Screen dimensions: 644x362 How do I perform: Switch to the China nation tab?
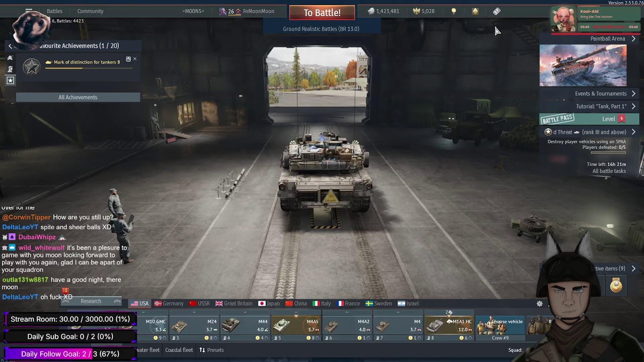pyautogui.click(x=296, y=303)
